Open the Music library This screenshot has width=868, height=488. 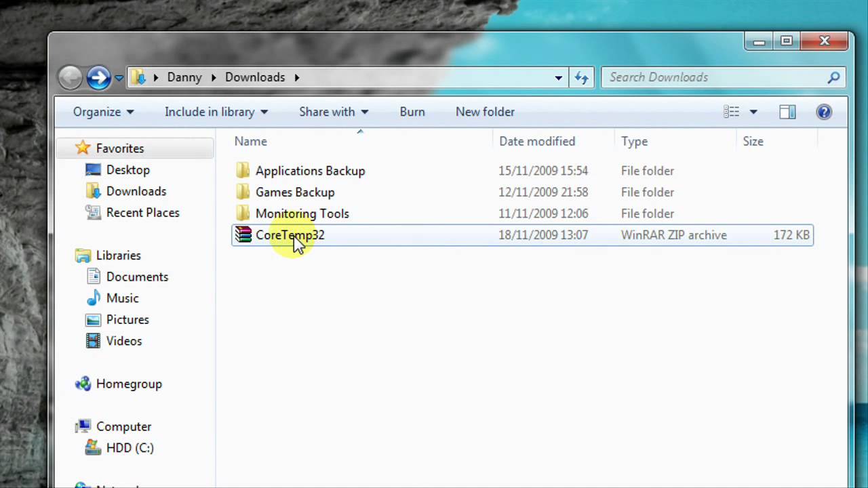tap(122, 298)
